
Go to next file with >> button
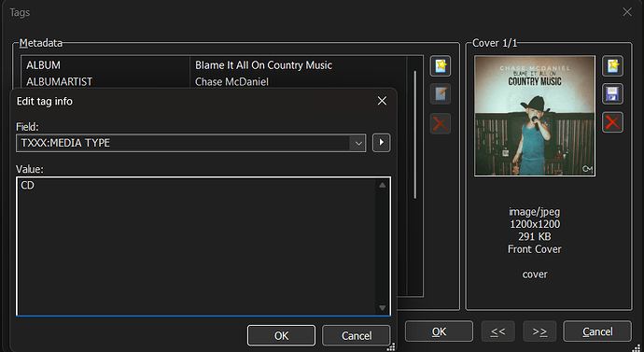[539, 331]
